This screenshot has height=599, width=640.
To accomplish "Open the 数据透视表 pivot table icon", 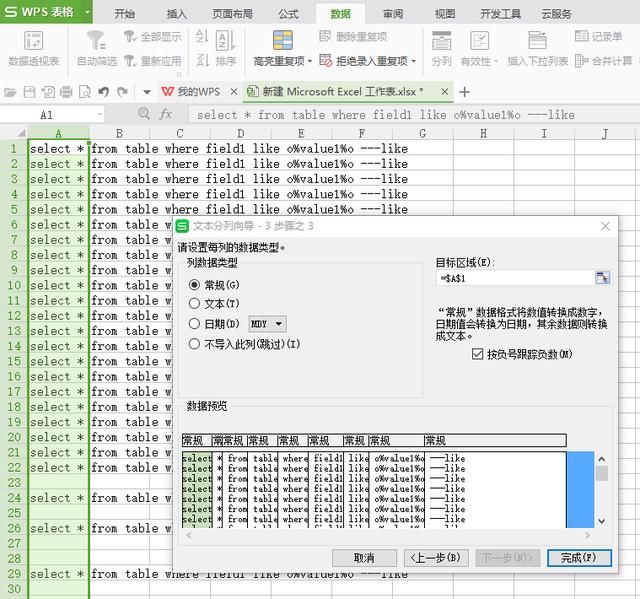I will pos(33,41).
